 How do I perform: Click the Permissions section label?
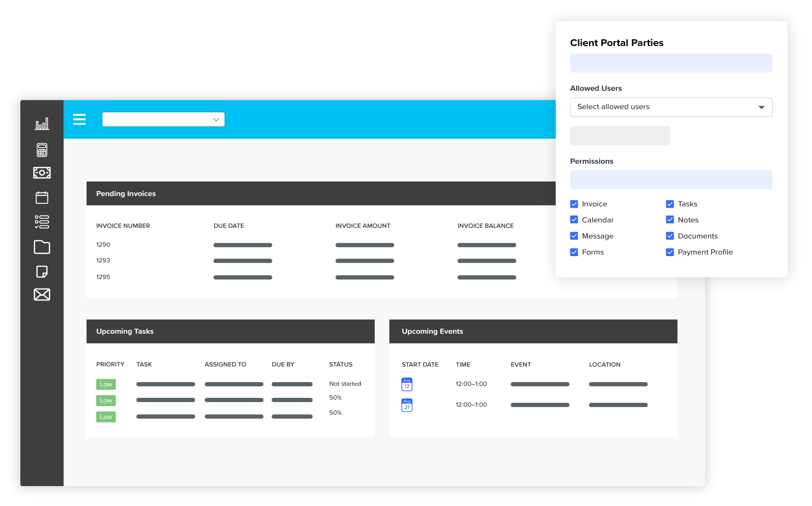[591, 160]
